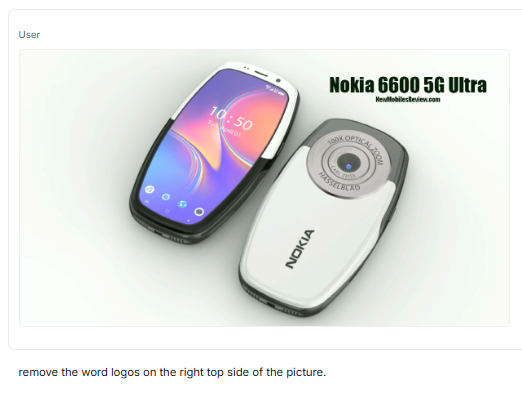Tap the phone call icon on phone dock

click(150, 189)
